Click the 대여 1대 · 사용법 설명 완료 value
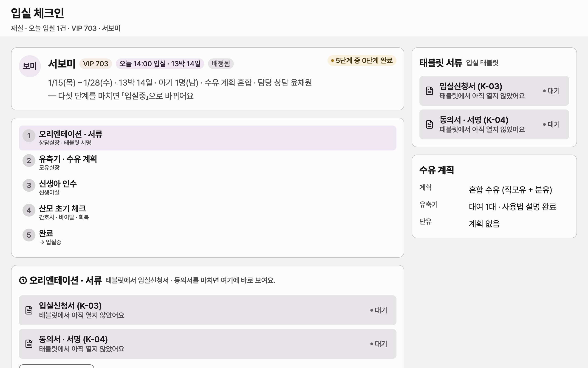Image resolution: width=588 pixels, height=368 pixels. click(x=512, y=207)
